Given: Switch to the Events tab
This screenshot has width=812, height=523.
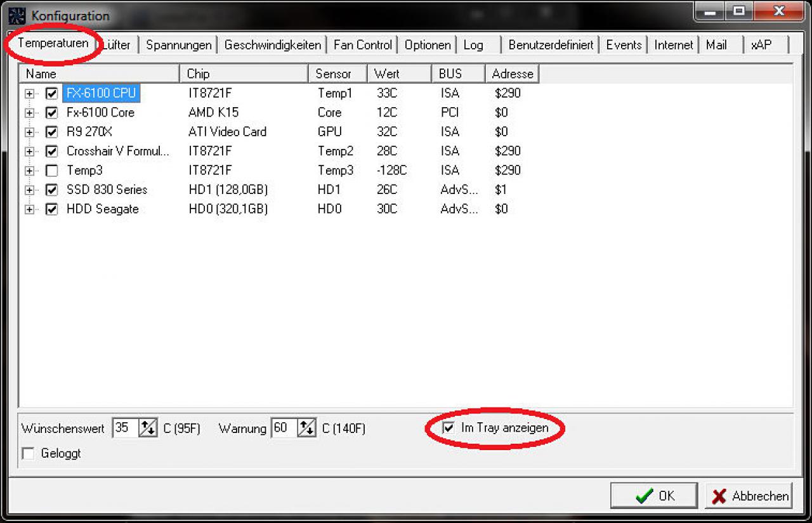Looking at the screenshot, I should click(x=624, y=45).
